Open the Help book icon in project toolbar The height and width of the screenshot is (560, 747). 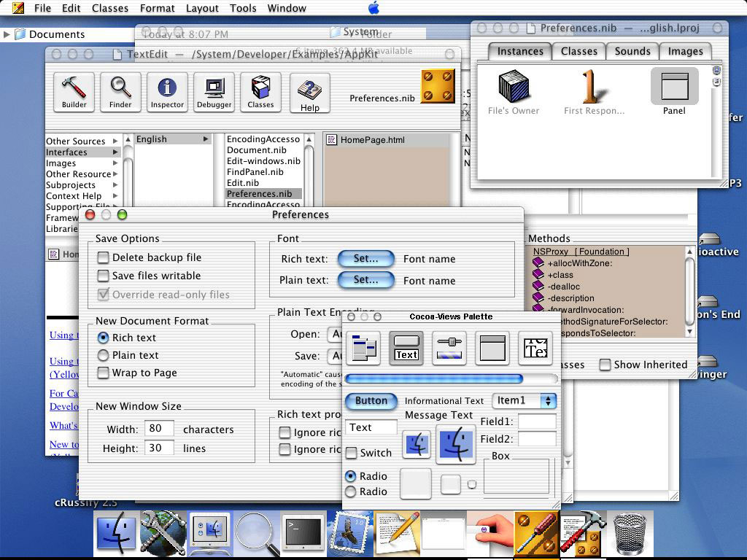309,93
